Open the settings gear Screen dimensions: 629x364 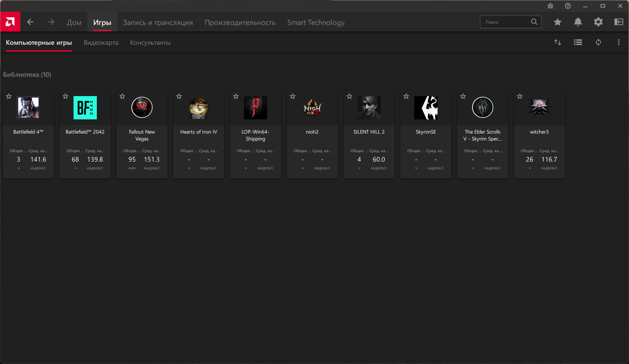tap(598, 22)
